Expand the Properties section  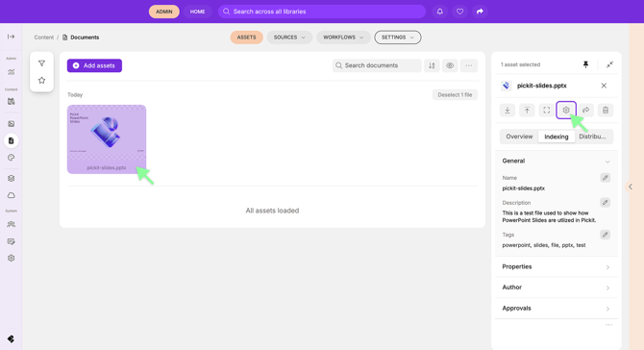(557, 267)
